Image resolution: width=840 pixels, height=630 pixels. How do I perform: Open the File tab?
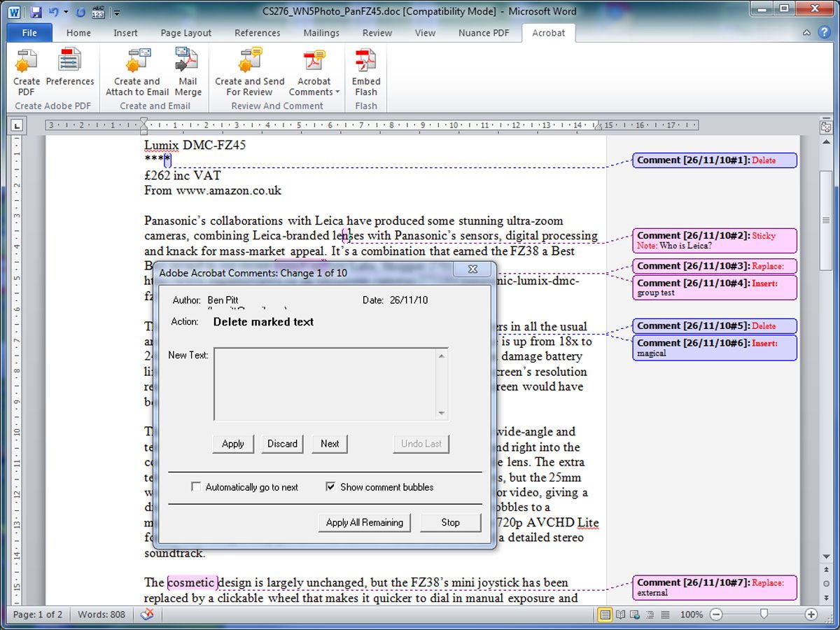click(x=29, y=33)
